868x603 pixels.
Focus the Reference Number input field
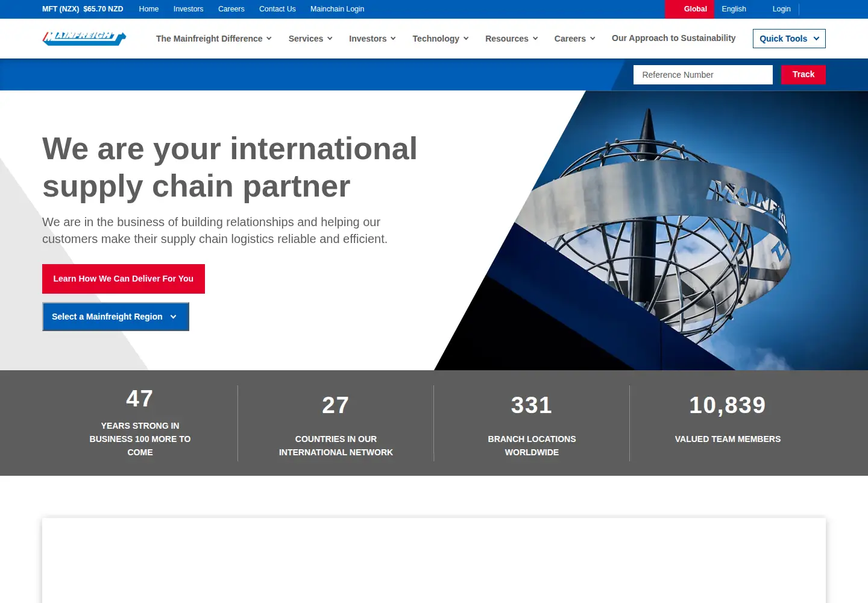[x=703, y=75]
